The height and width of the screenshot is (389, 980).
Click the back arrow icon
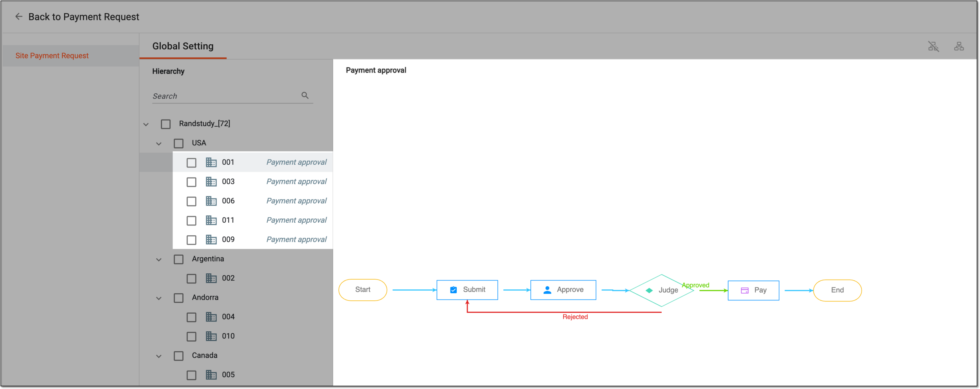pos(18,16)
